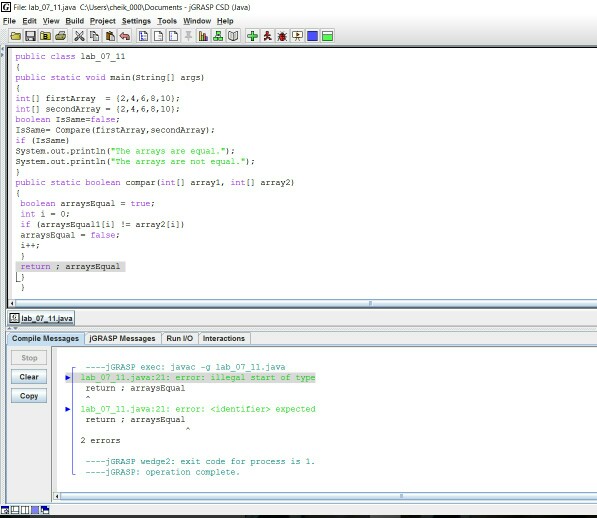Run the program with the running man icon

[267, 37]
